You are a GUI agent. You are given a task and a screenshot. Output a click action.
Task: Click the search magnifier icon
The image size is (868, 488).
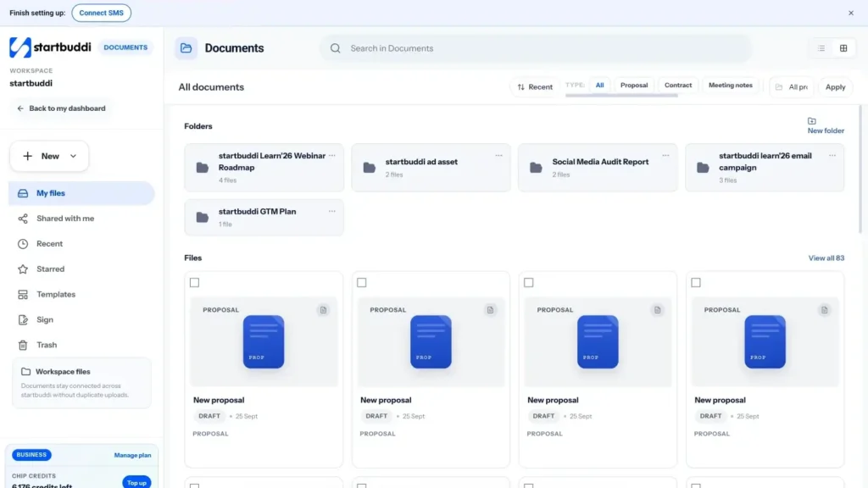336,48
